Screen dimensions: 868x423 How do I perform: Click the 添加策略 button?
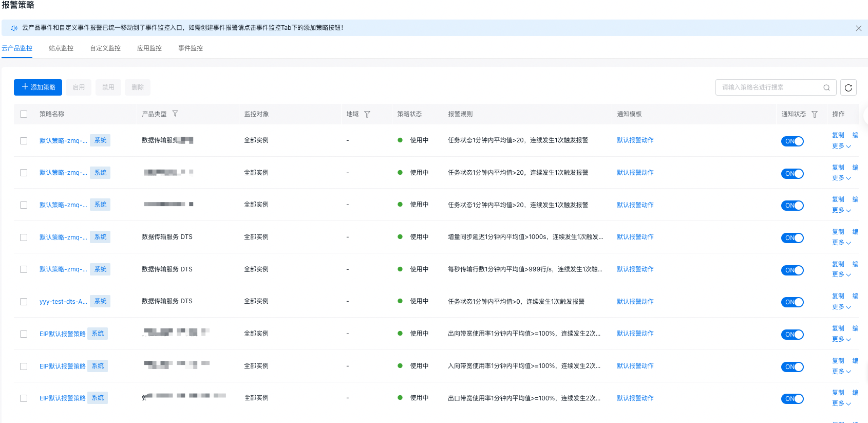pyautogui.click(x=38, y=87)
